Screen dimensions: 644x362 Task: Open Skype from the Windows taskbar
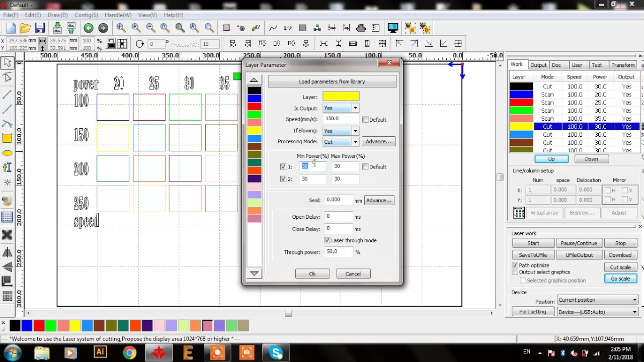click(276, 352)
